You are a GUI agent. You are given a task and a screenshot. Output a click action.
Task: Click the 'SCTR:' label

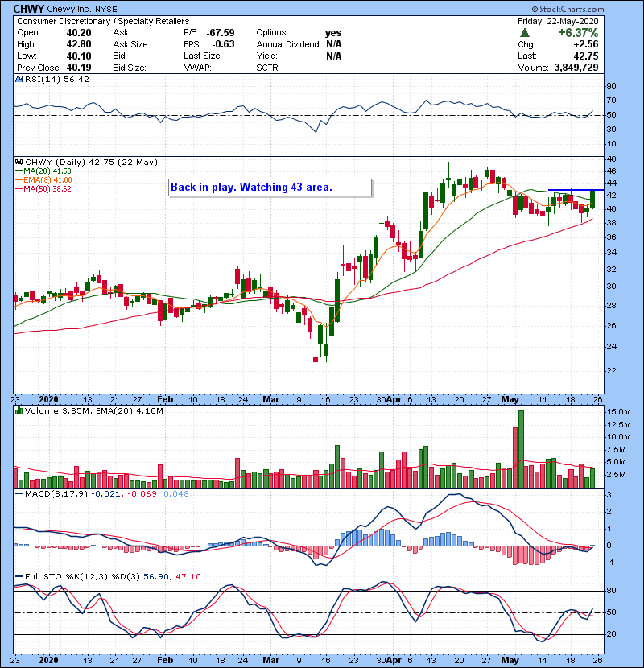[268, 68]
